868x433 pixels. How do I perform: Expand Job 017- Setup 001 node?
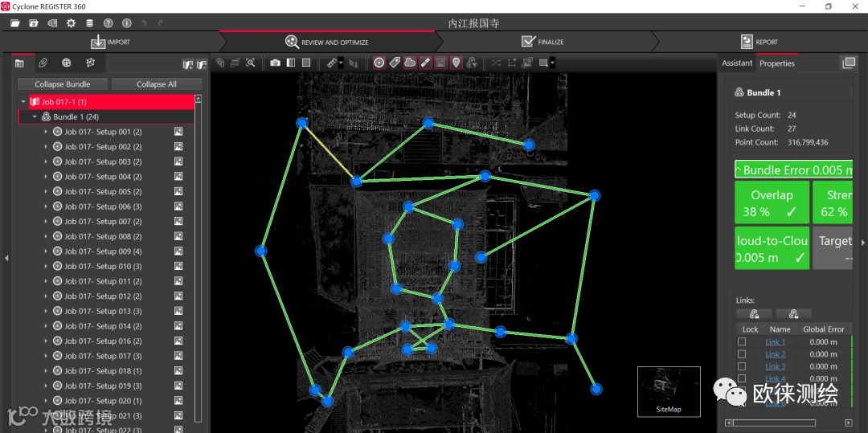coord(45,132)
